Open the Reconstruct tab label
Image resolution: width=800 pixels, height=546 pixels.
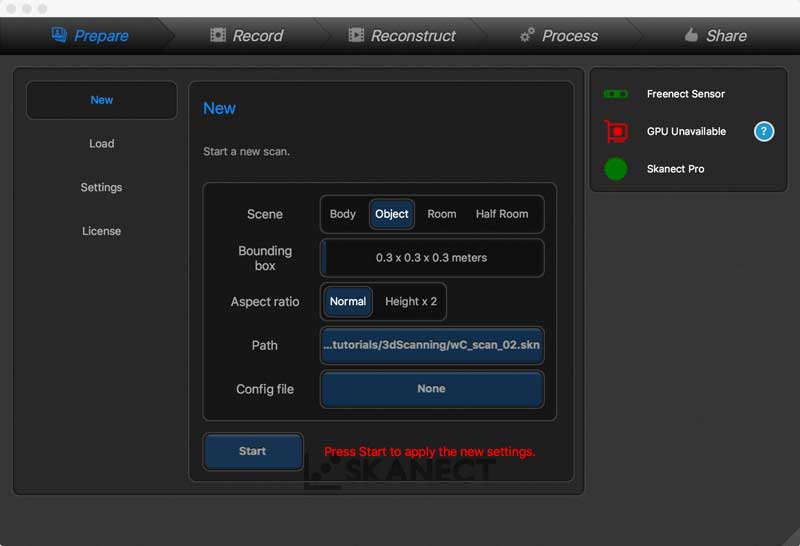[x=413, y=35]
